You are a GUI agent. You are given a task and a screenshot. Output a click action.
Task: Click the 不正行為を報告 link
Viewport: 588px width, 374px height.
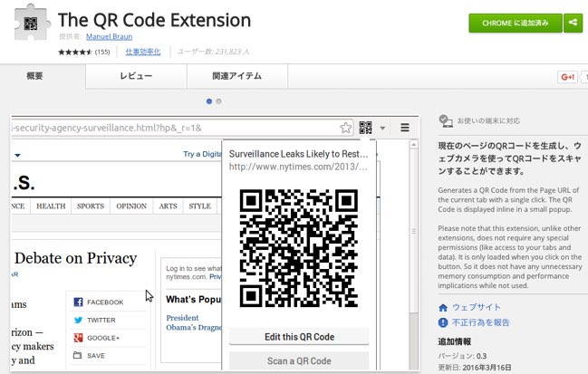pyautogui.click(x=481, y=322)
